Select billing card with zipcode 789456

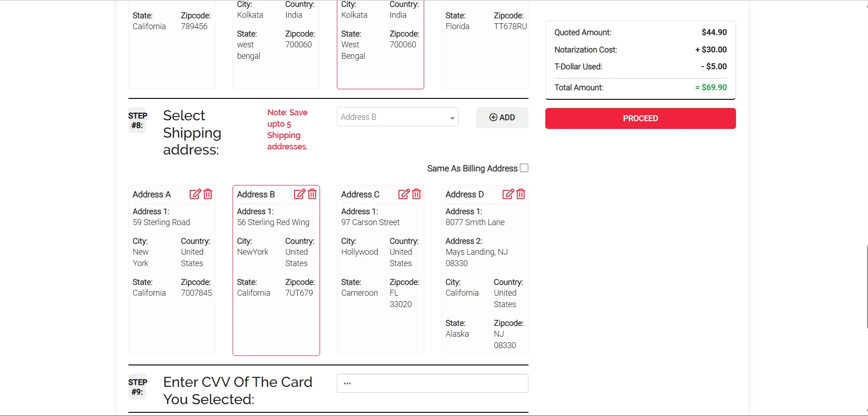[172, 59]
